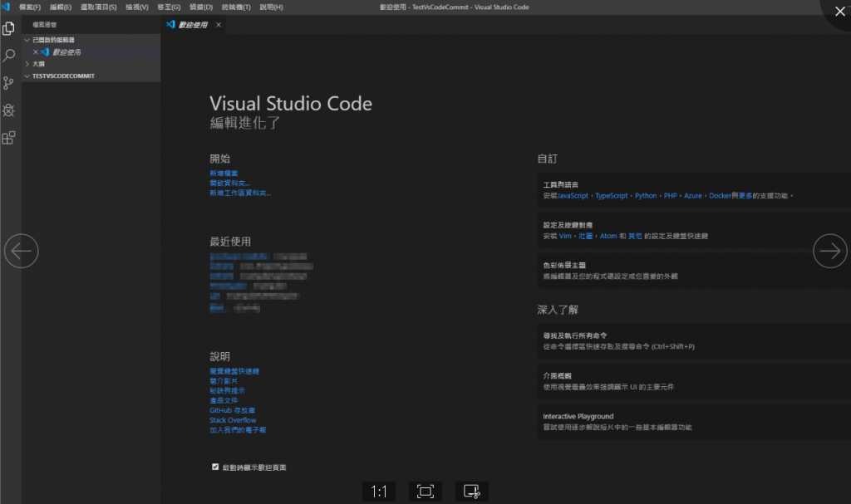
Task: Install Python support link
Action: coord(646,196)
